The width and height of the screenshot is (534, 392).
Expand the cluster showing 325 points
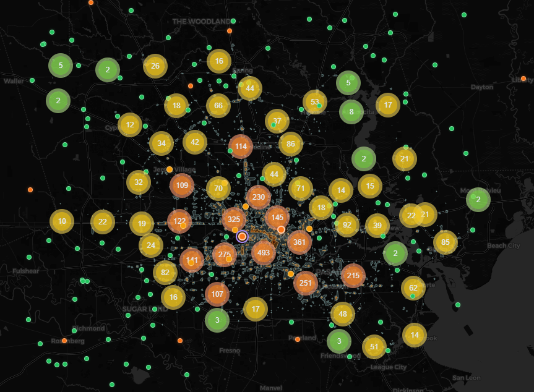234,219
